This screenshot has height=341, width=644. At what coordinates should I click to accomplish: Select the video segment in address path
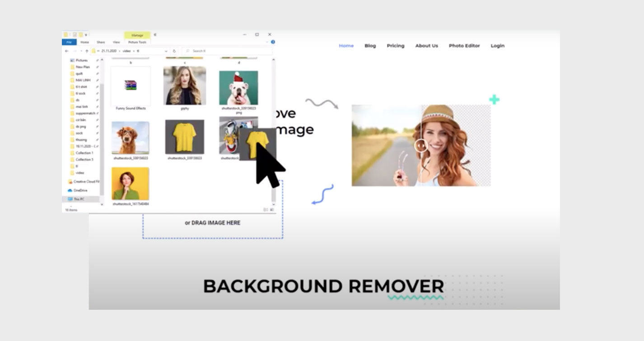click(x=127, y=51)
